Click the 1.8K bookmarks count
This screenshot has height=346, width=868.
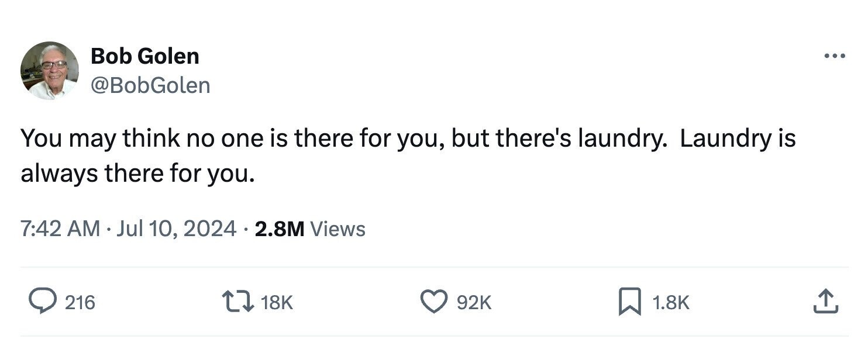tap(670, 303)
